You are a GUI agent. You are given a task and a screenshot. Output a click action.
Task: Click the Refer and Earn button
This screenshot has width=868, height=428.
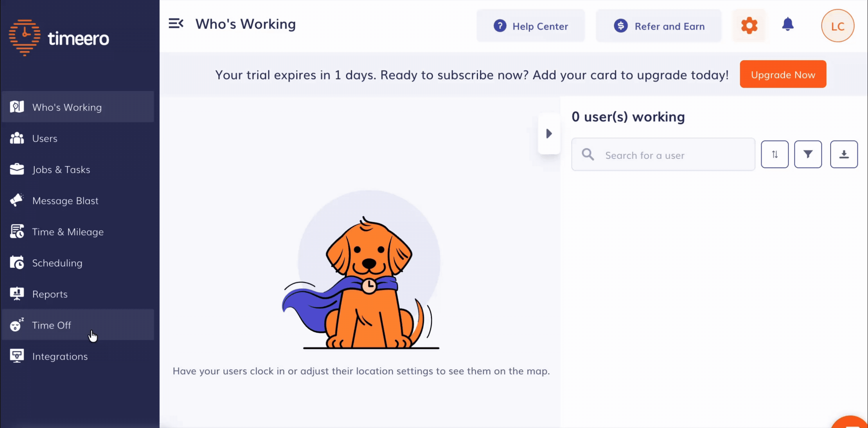tap(659, 26)
